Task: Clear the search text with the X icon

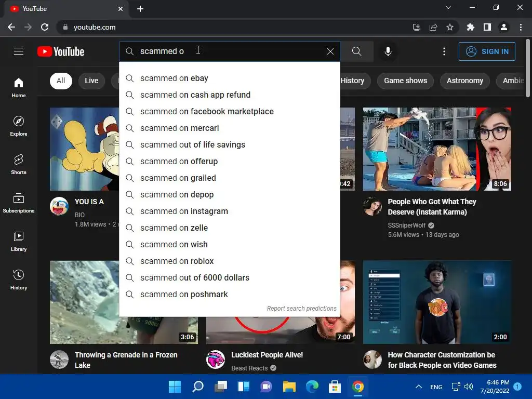Action: coord(330,51)
